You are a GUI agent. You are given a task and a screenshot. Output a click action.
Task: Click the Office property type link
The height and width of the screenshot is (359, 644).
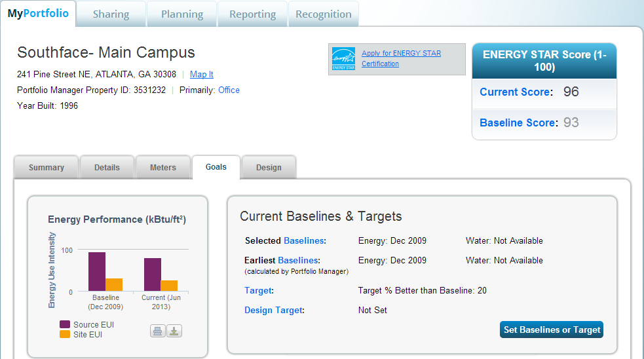[x=229, y=90]
